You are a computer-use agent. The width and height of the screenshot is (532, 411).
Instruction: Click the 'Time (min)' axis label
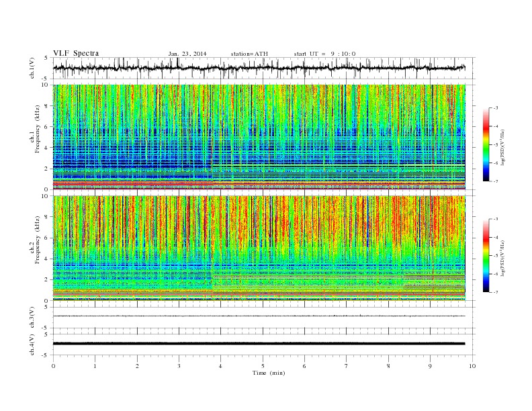[x=269, y=373]
